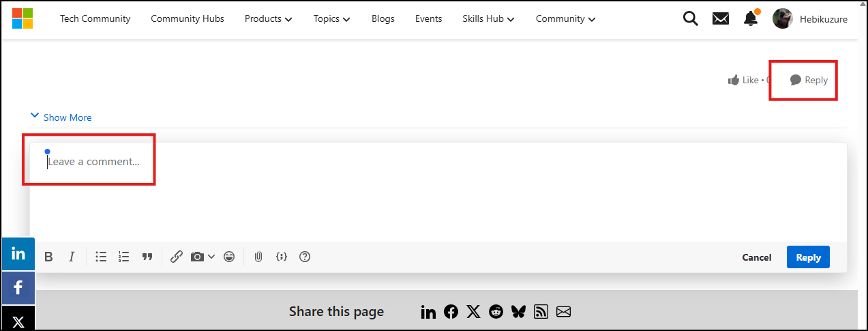Attach a file with the paperclip icon
This screenshot has width=868, height=331.
(x=258, y=257)
